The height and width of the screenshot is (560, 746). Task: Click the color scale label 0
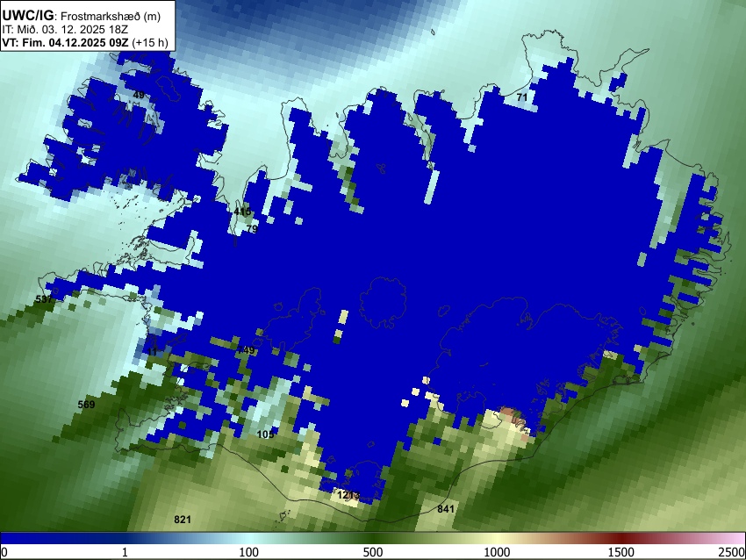click(4, 552)
